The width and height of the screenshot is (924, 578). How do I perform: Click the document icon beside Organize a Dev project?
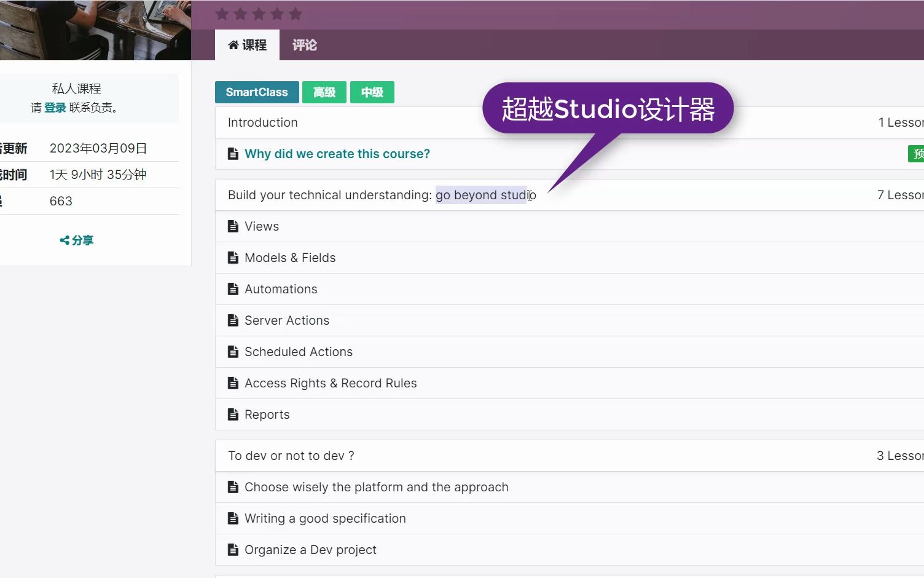(233, 549)
